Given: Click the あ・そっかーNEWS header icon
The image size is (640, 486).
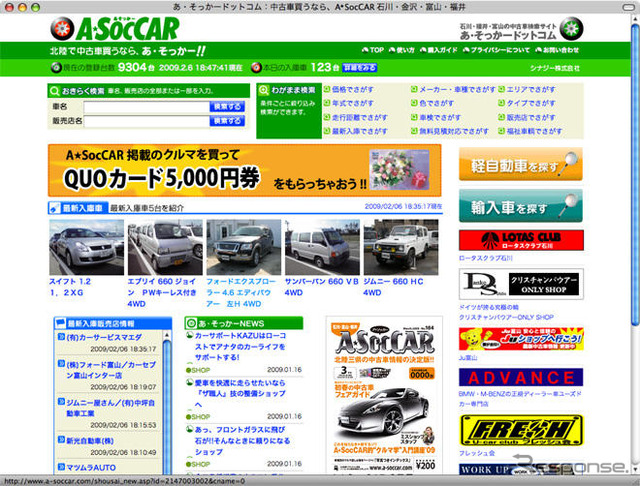Looking at the screenshot, I should click(x=191, y=324).
